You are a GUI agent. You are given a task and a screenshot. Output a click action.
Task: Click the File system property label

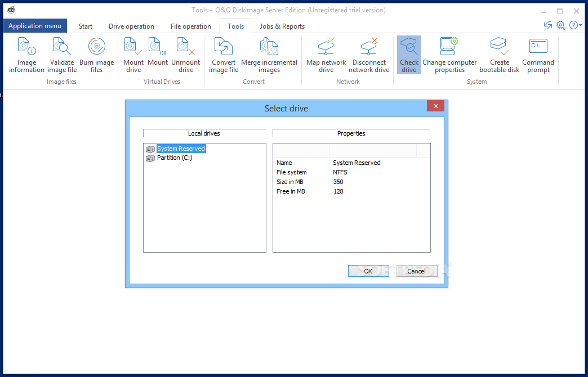(291, 172)
